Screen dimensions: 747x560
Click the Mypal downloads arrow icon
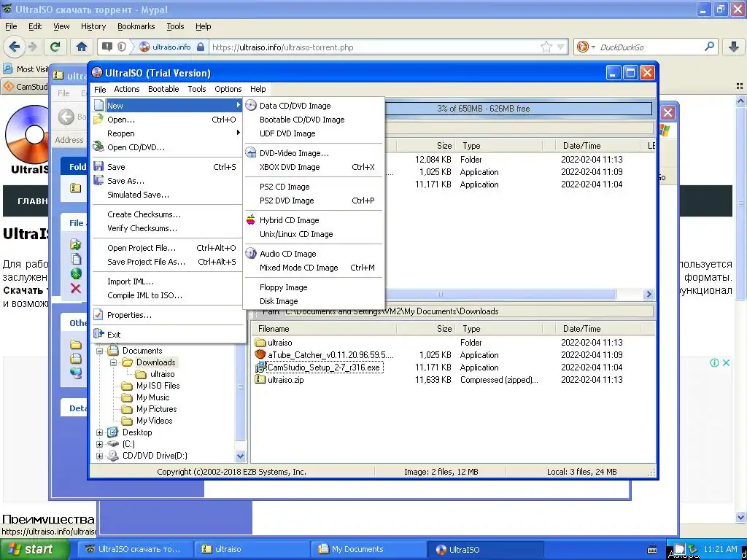pos(734,47)
